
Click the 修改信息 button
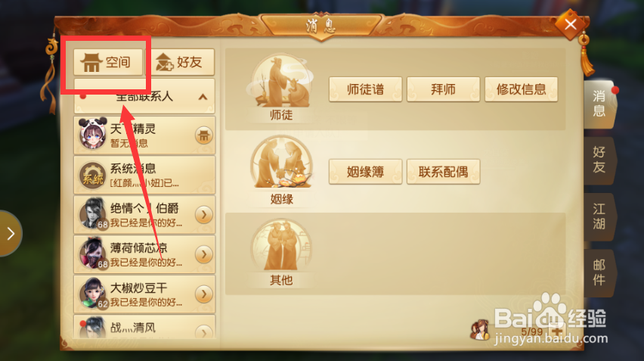522,89
